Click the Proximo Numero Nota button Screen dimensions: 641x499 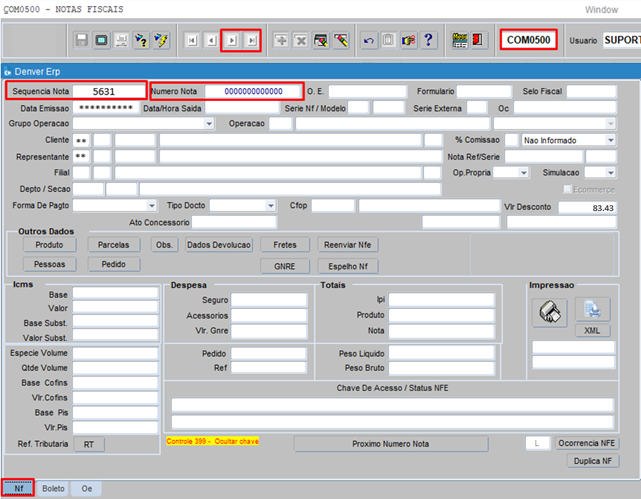pos(390,443)
